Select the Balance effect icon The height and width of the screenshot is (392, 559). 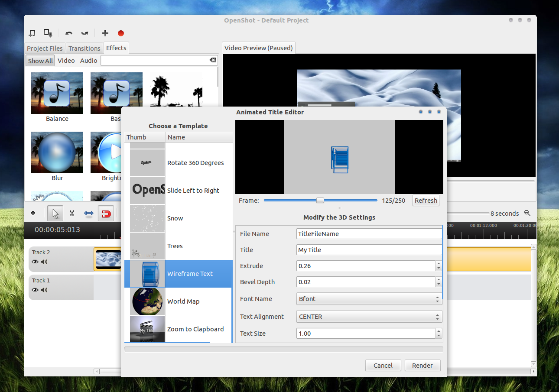point(57,93)
